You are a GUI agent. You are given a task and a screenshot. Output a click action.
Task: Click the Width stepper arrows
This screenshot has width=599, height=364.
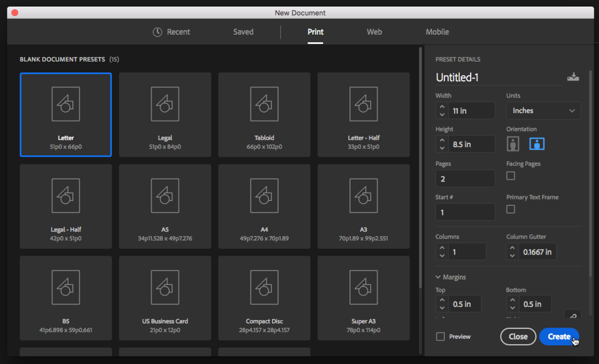[442, 111]
